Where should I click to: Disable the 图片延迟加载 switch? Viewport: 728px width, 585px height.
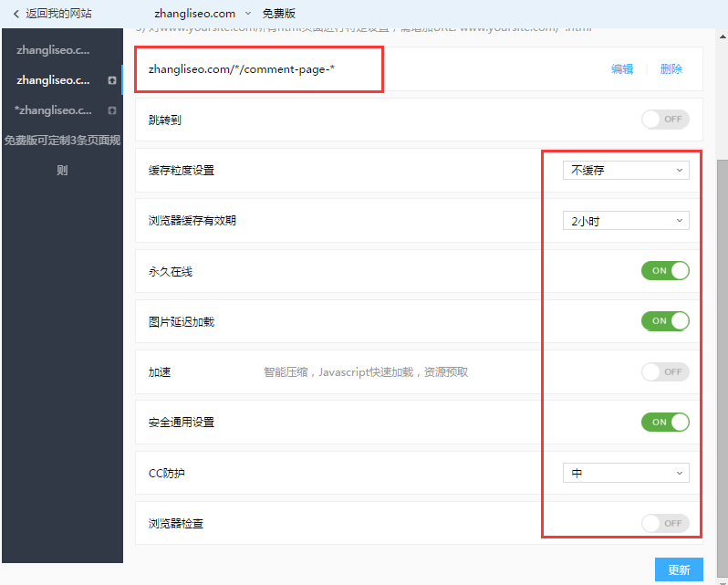pos(665,321)
